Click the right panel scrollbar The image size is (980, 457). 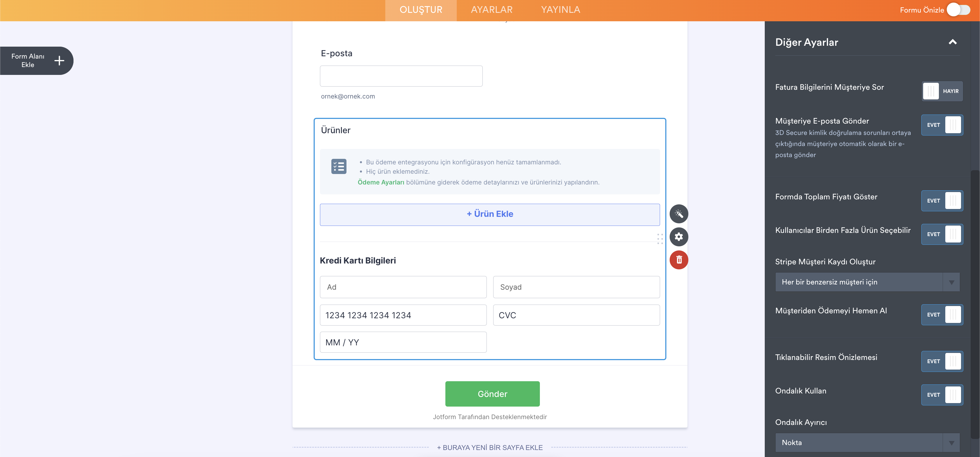(x=975, y=304)
